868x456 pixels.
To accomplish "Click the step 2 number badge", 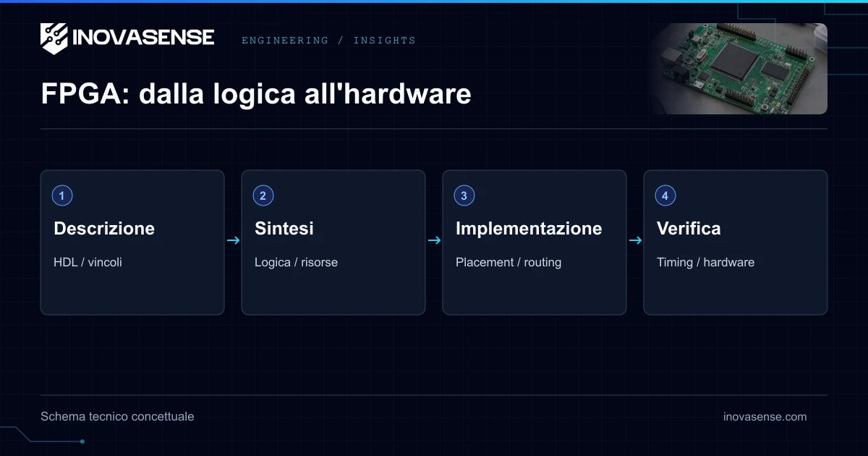I will click(x=263, y=195).
